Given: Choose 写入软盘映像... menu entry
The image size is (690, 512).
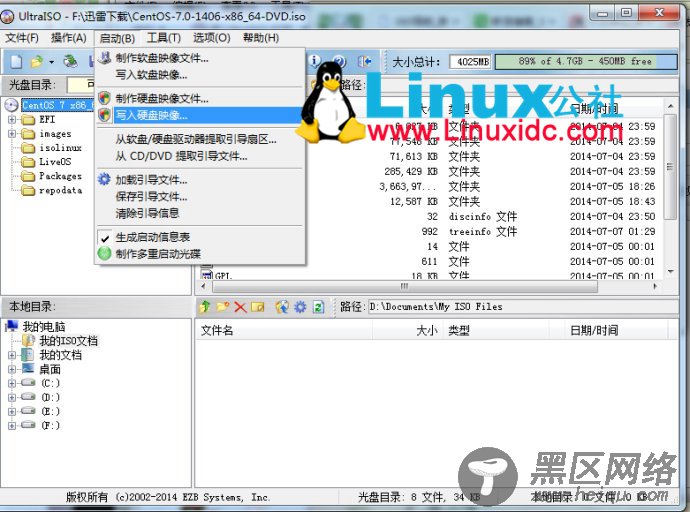Looking at the screenshot, I should pyautogui.click(x=200, y=75).
